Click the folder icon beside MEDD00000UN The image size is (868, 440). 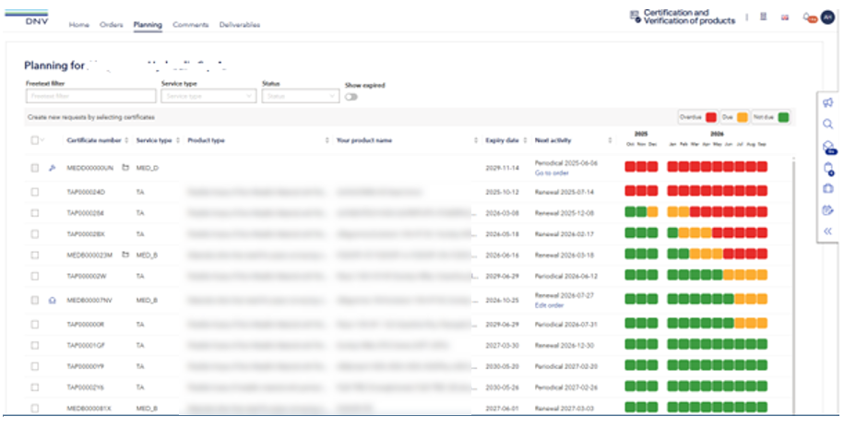point(125,168)
